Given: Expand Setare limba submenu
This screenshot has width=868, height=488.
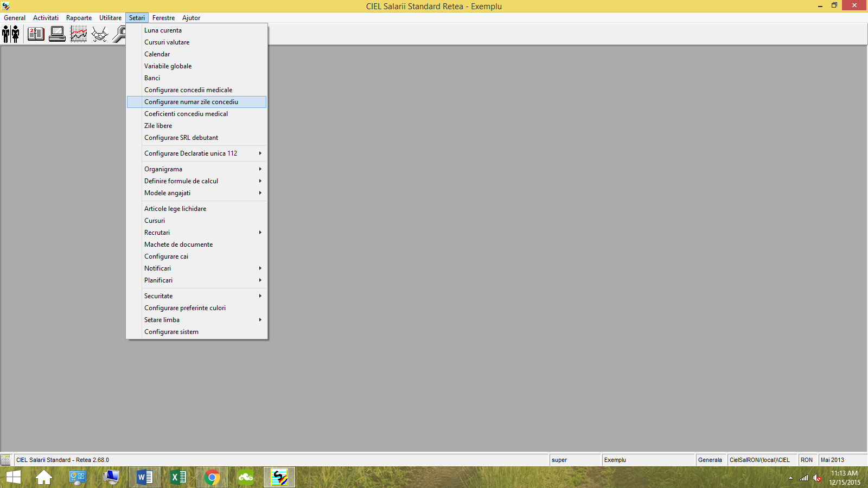Looking at the screenshot, I should tap(196, 320).
